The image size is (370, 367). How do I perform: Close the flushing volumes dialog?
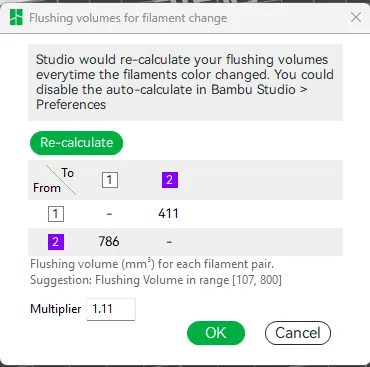click(356, 17)
